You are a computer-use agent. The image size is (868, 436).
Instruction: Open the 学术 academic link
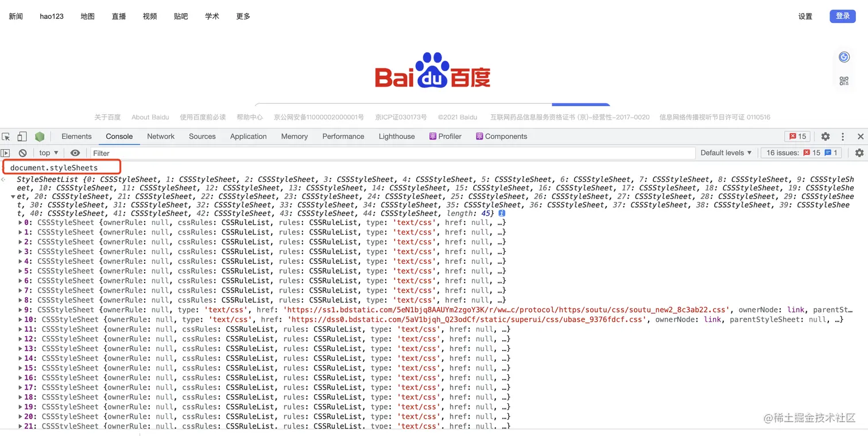(x=212, y=17)
